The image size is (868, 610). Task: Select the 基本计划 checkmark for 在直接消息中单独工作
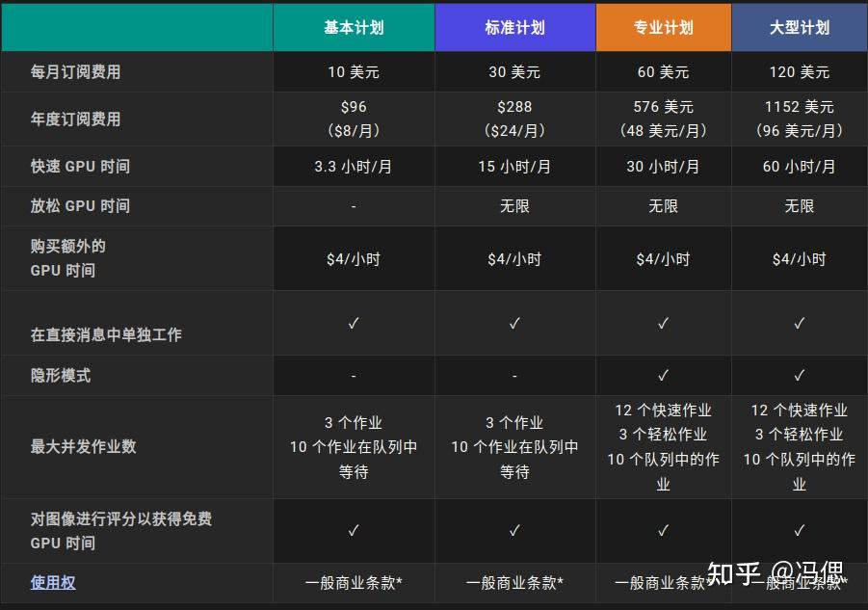(354, 323)
